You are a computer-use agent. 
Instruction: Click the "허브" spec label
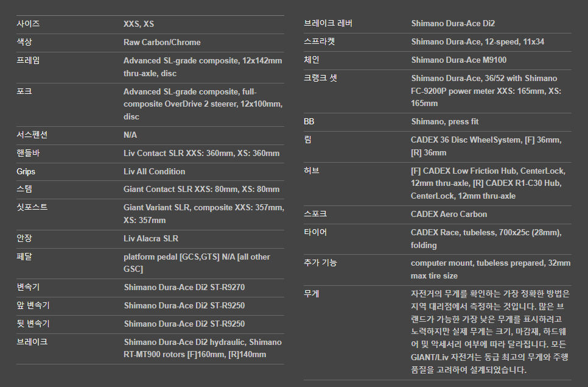(x=311, y=171)
